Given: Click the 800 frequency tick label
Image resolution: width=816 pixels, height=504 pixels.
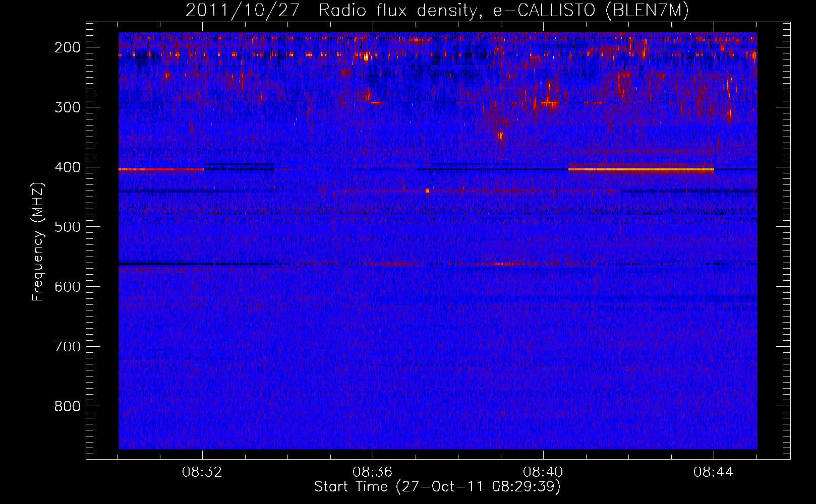Looking at the screenshot, I should point(67,406).
